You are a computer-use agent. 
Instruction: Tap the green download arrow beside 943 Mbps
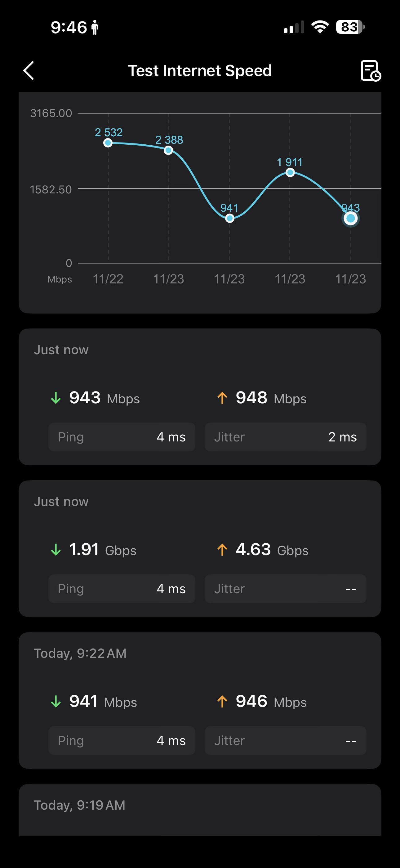coord(56,398)
